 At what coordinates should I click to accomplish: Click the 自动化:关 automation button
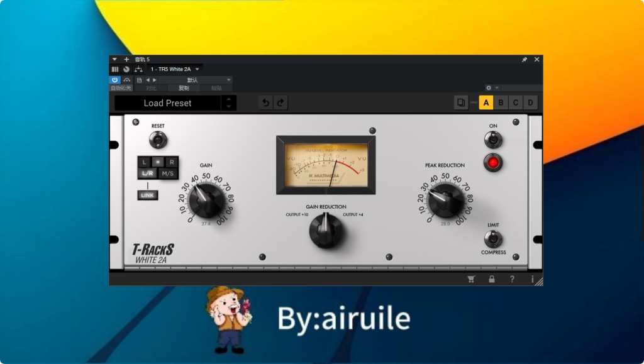click(x=121, y=88)
